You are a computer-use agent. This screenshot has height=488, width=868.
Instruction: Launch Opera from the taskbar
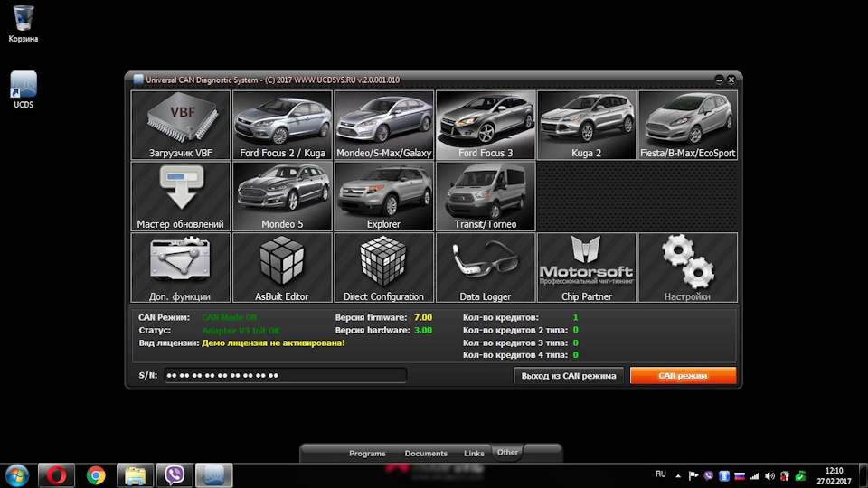[x=56, y=475]
